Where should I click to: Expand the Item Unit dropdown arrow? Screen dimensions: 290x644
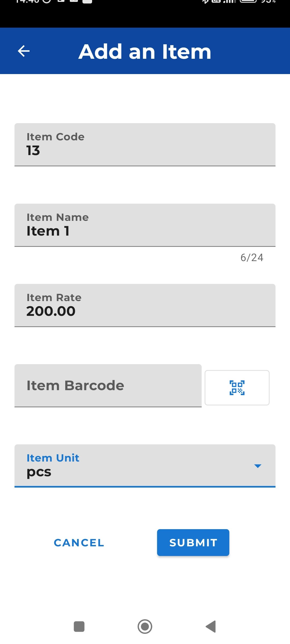(x=258, y=466)
